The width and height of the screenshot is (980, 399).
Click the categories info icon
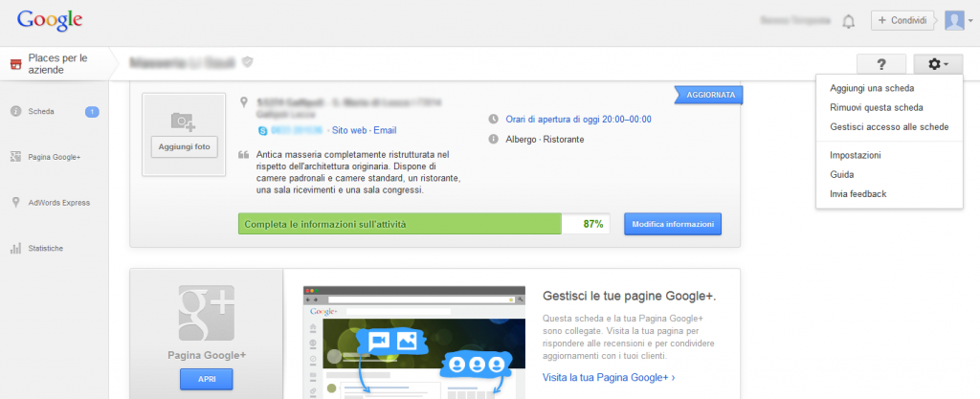pos(494,140)
